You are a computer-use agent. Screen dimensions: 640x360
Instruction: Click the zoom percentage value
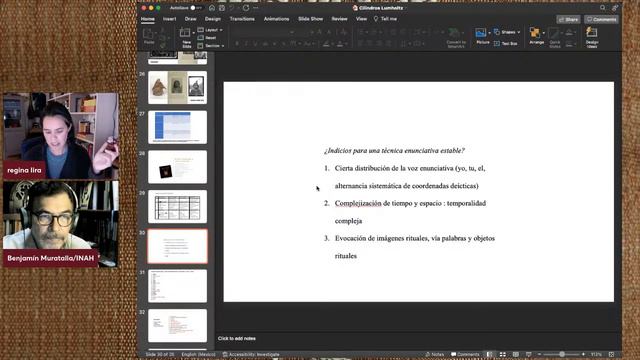[596, 354]
